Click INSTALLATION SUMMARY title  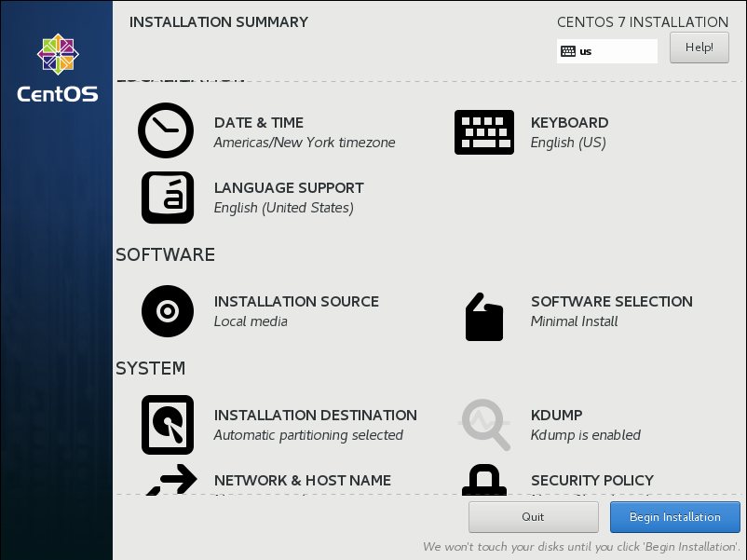pos(219,22)
